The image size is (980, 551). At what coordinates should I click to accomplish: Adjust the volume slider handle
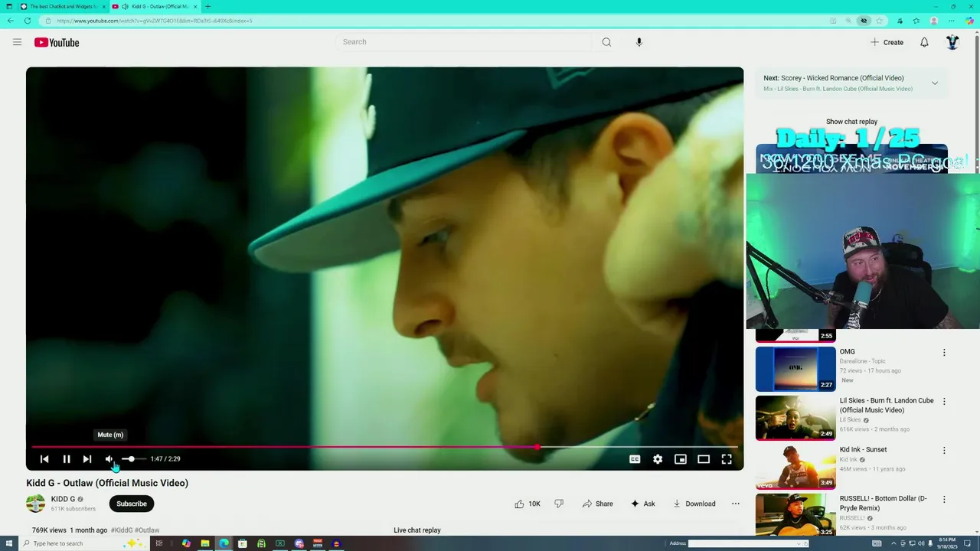131,459
